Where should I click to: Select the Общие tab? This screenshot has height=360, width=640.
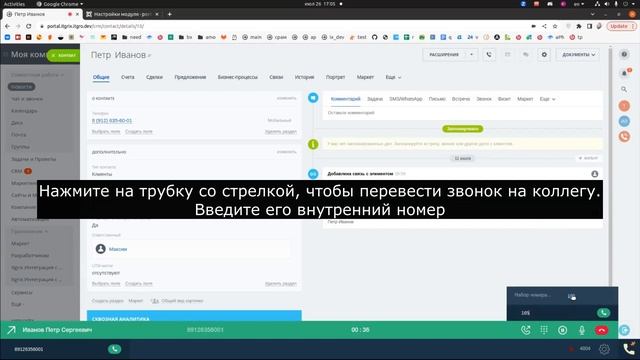click(x=101, y=77)
